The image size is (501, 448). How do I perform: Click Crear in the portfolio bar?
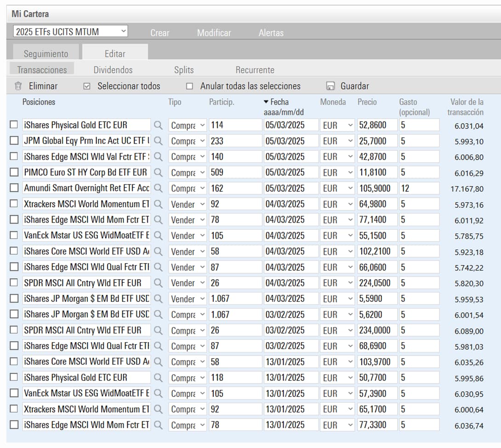tap(160, 33)
